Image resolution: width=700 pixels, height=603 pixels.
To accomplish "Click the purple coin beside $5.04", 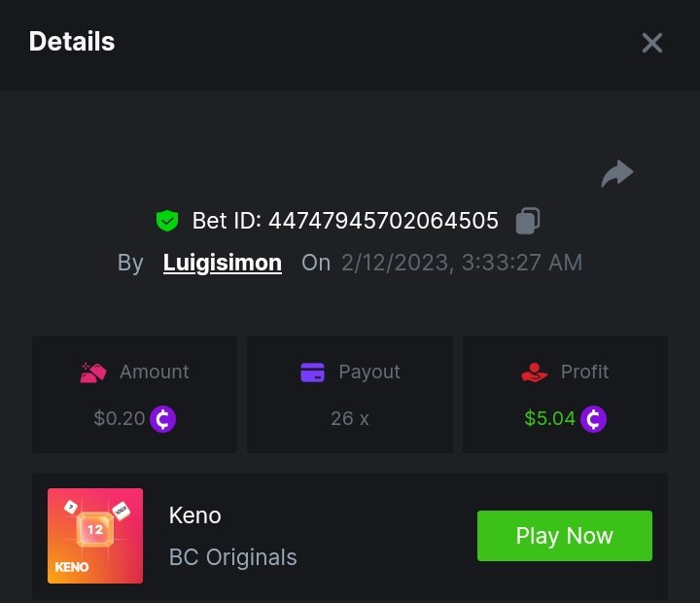I will tap(594, 419).
